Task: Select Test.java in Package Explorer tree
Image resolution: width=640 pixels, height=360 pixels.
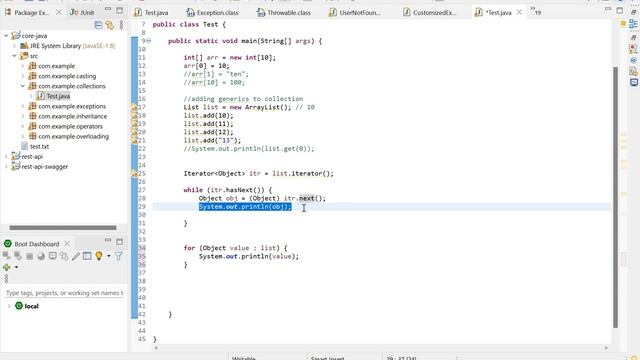Action: pos(53,96)
